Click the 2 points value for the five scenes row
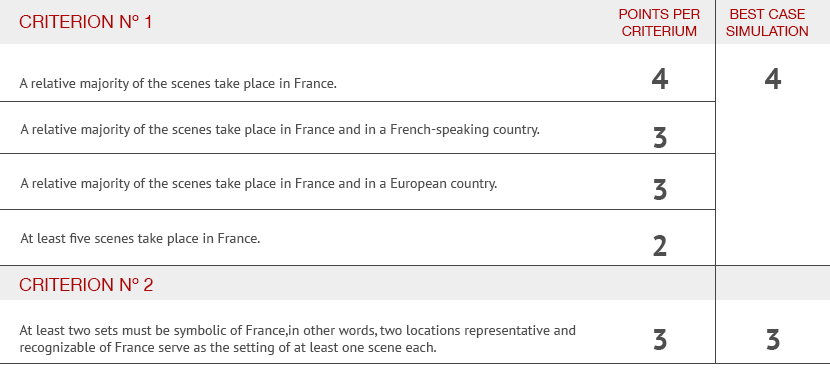The height and width of the screenshot is (382, 830). (660, 246)
